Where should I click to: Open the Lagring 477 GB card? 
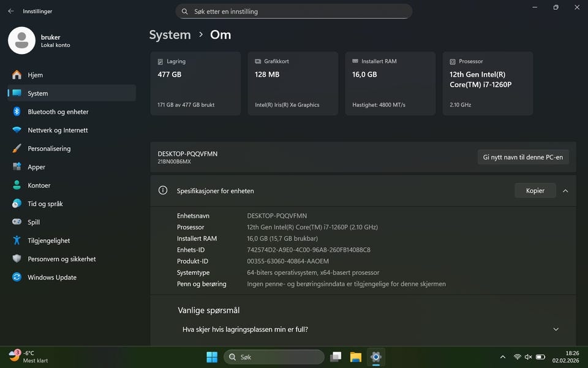click(x=195, y=83)
